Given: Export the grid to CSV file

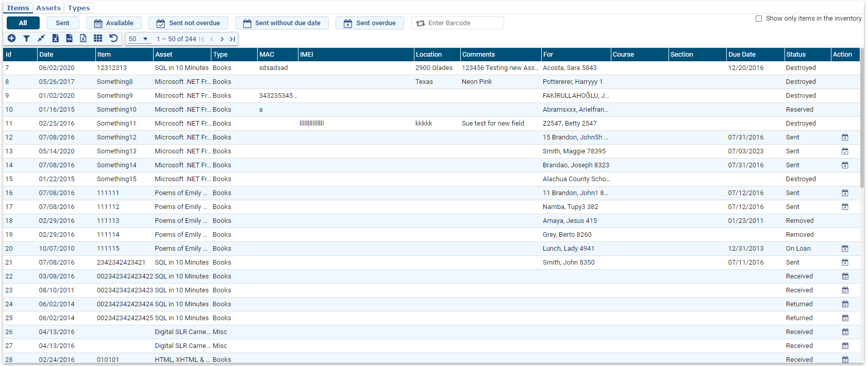Looking at the screenshot, I should pos(69,39).
